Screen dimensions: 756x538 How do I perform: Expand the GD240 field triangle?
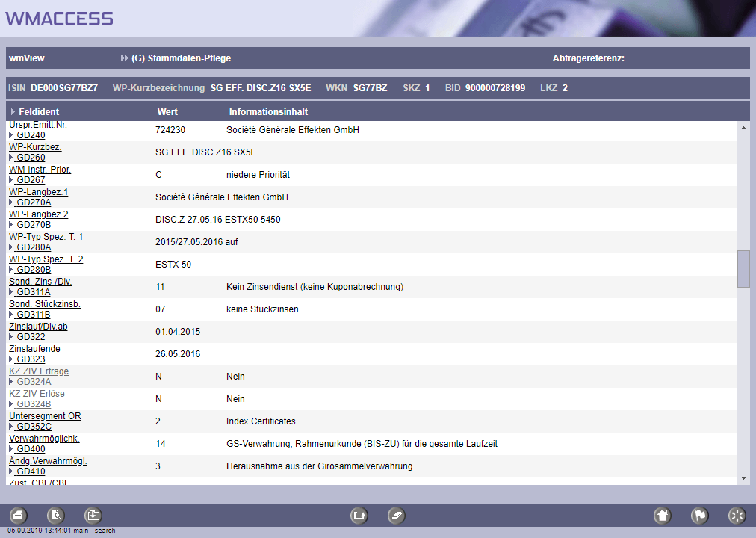coord(11,135)
